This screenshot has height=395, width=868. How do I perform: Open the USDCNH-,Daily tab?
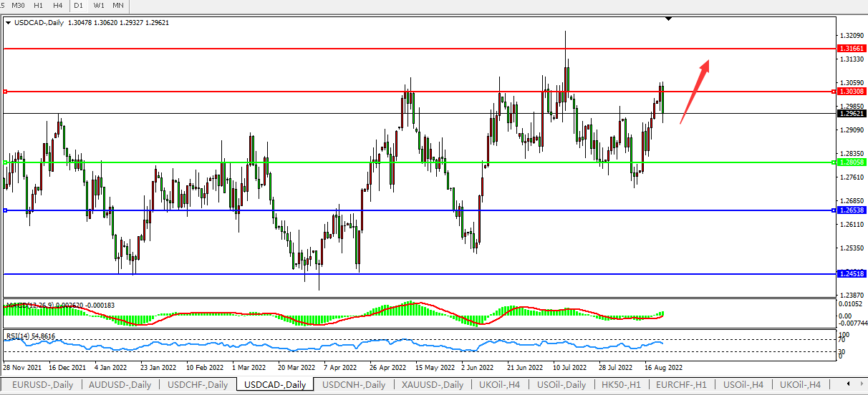(354, 385)
